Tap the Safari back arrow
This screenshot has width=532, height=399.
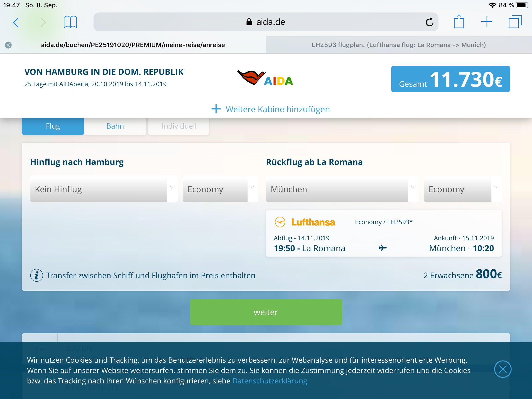(16, 22)
